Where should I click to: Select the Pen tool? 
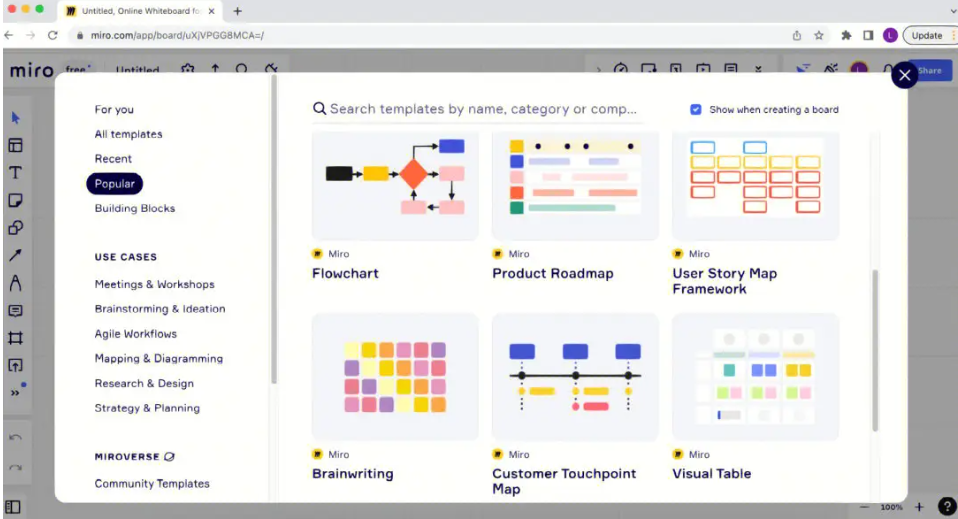pos(15,283)
